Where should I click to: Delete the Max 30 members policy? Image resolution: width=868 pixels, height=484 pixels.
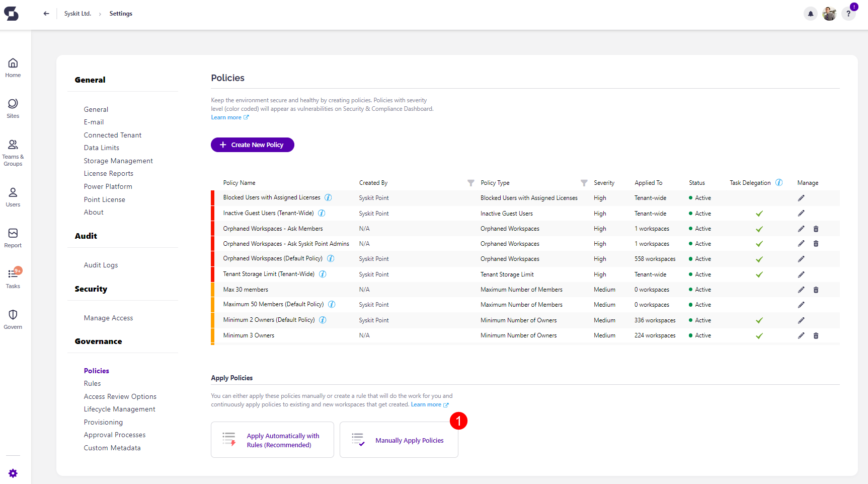(816, 290)
